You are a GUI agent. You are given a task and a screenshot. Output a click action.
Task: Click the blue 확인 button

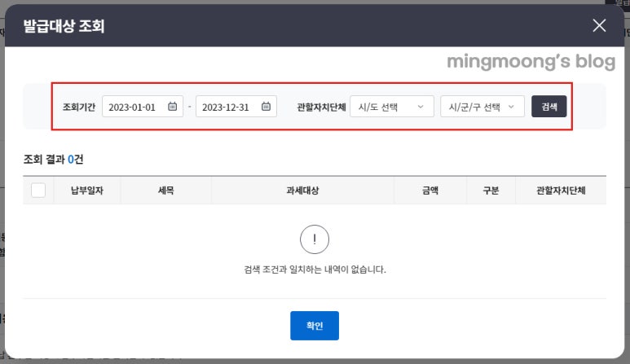(x=315, y=326)
